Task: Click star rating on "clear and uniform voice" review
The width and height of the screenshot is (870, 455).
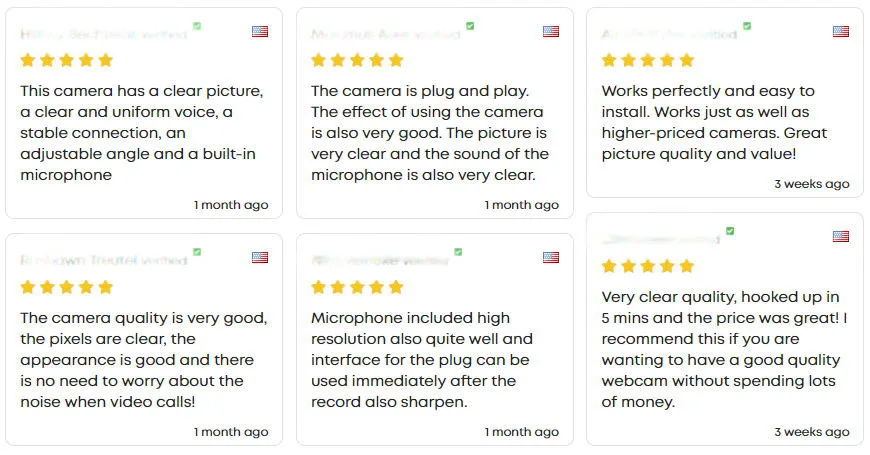Action: [67, 60]
